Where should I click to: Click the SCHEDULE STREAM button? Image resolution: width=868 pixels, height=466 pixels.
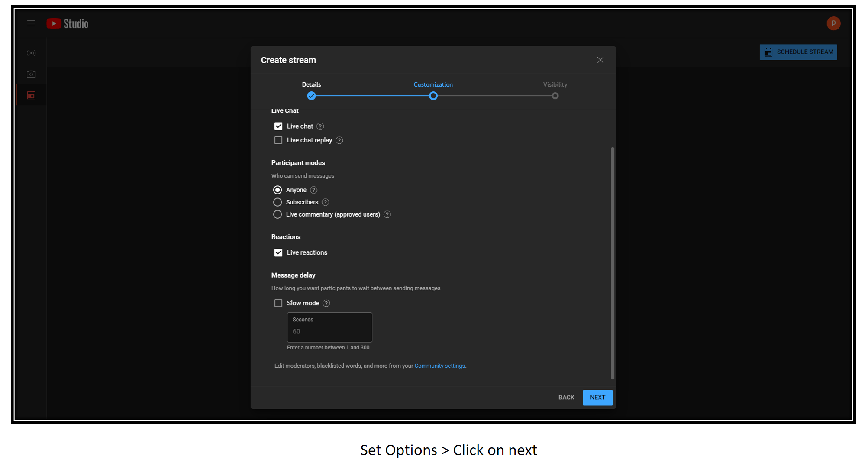pyautogui.click(x=798, y=52)
